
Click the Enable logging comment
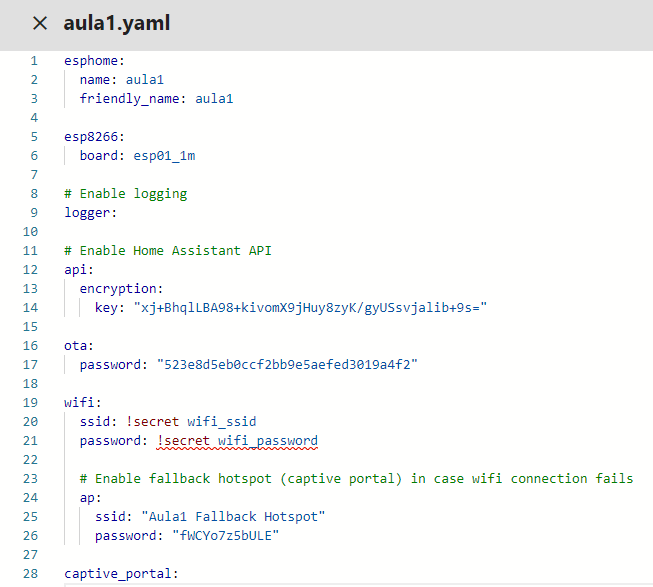click(x=125, y=194)
